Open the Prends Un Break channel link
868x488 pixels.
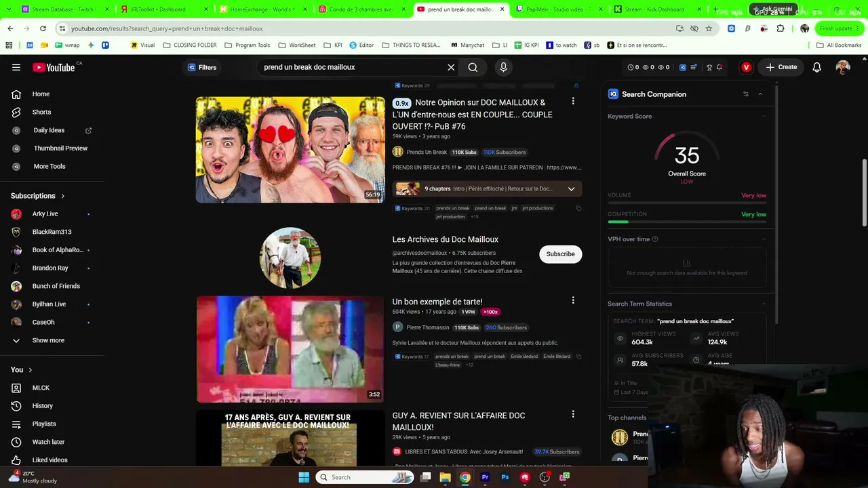coord(427,152)
